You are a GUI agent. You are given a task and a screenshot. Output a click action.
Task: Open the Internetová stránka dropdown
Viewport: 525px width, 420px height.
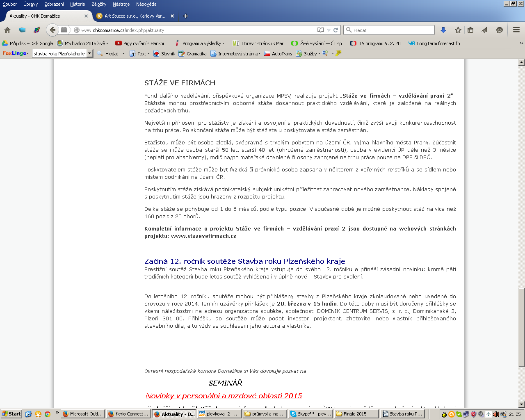(x=235, y=53)
